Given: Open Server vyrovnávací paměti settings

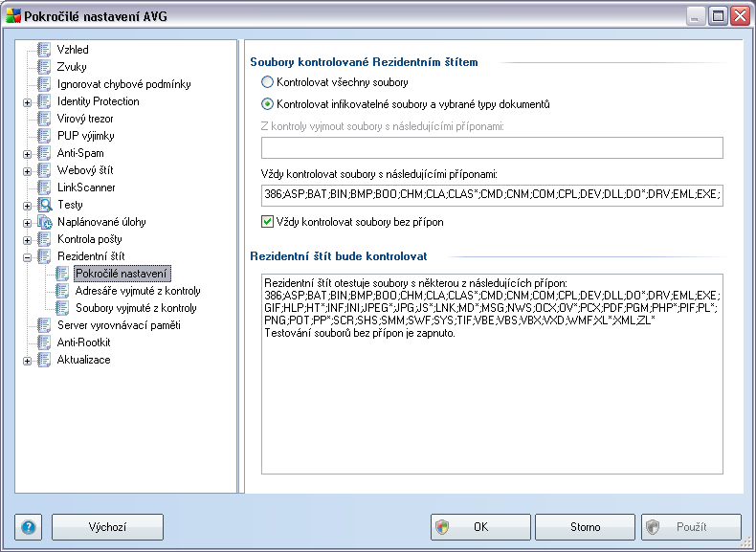Looking at the screenshot, I should click(119, 325).
